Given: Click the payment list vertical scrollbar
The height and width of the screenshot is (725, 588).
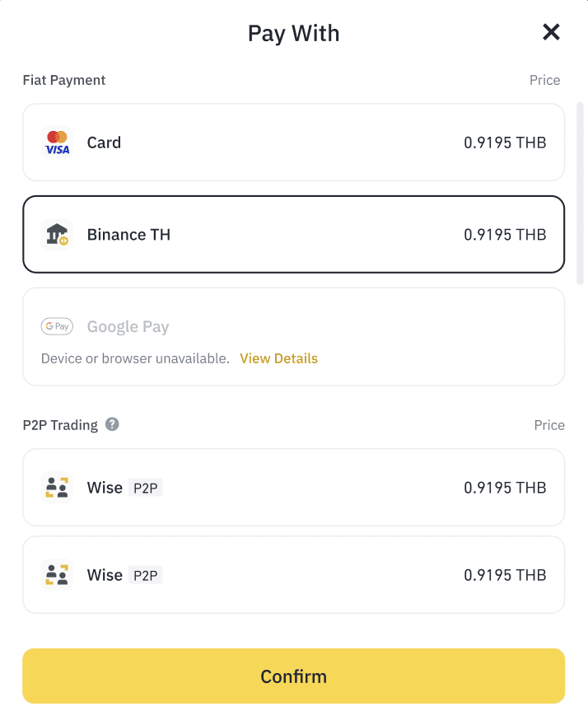Looking at the screenshot, I should tap(580, 194).
